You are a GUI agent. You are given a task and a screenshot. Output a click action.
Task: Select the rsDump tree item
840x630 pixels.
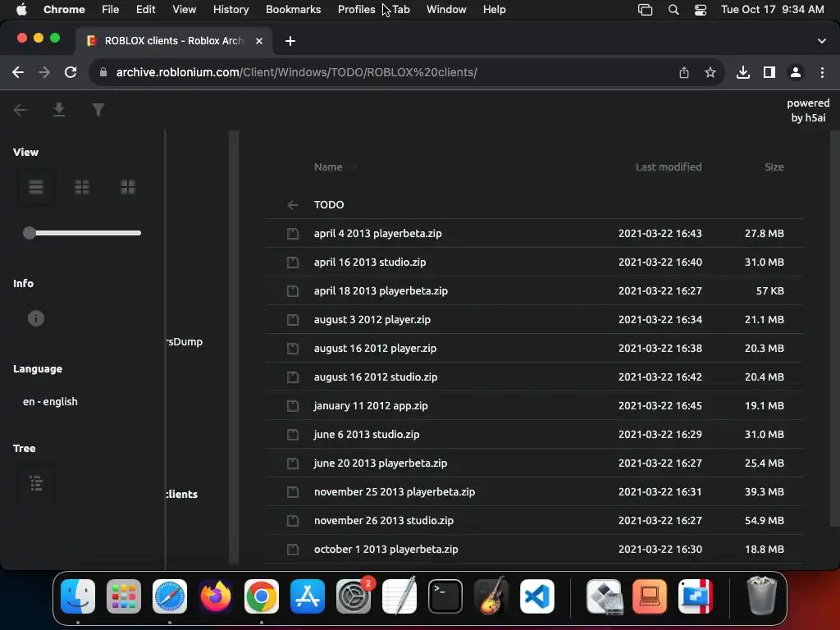[185, 342]
